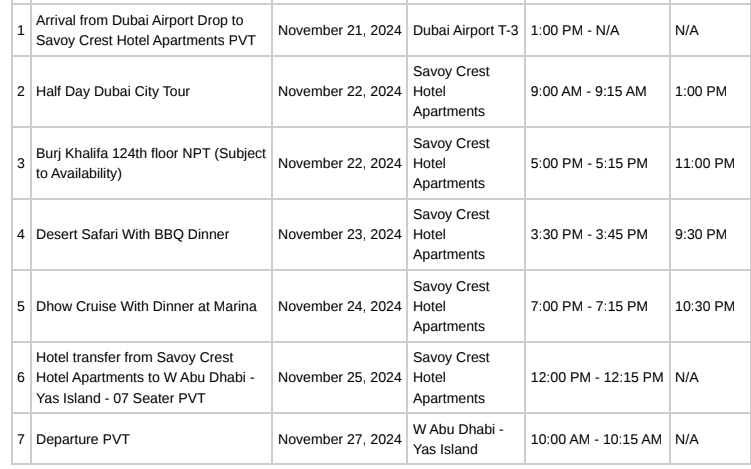
Task: Click the Departure PVT activity cell
Action: 151,439
